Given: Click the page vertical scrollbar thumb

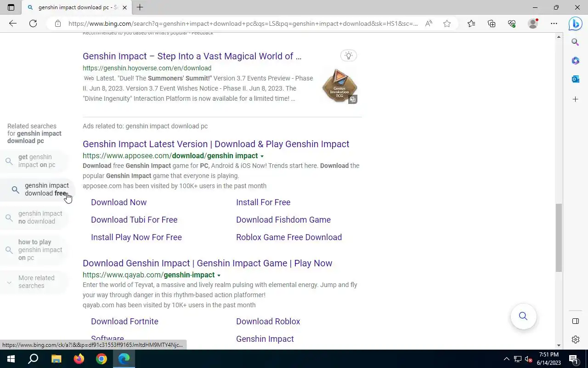Looking at the screenshot, I should [x=559, y=238].
